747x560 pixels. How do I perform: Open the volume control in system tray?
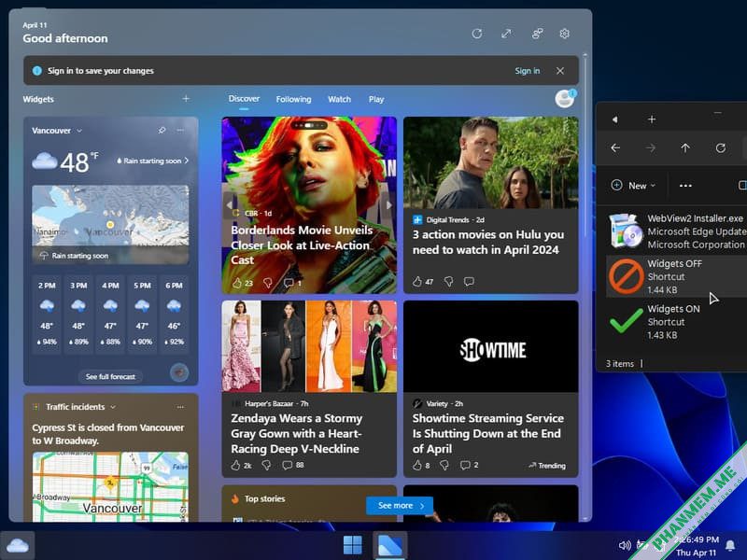(625, 545)
